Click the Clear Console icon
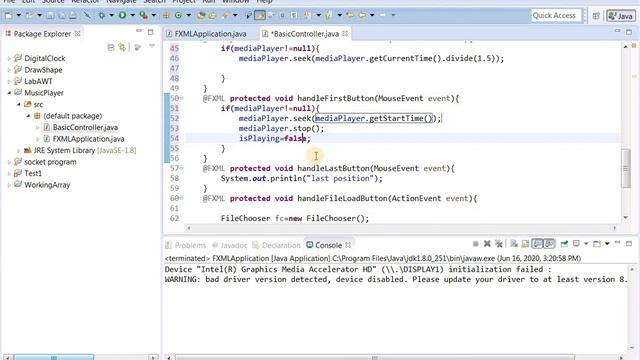The width and height of the screenshot is (640, 360). pos(514,244)
